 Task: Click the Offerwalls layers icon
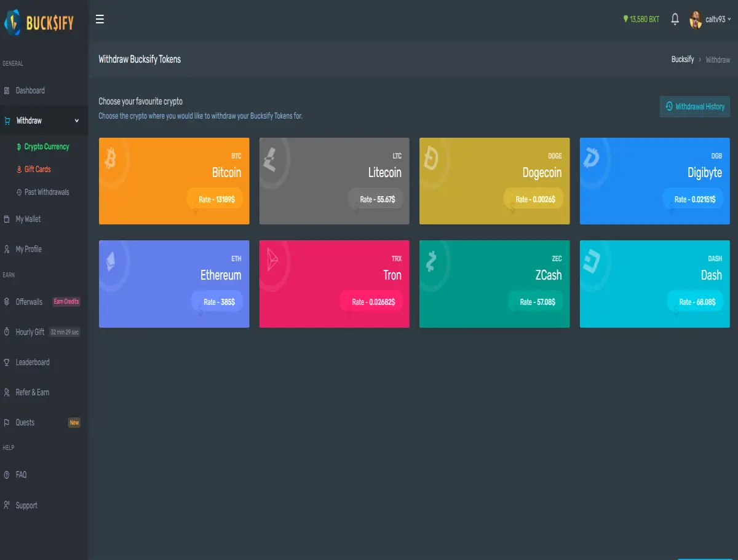[x=7, y=302]
